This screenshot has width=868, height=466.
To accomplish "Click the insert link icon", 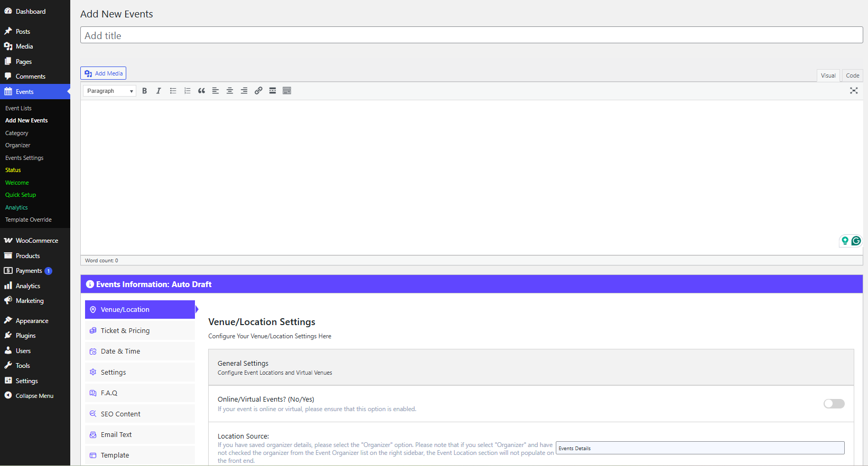I will [x=258, y=91].
